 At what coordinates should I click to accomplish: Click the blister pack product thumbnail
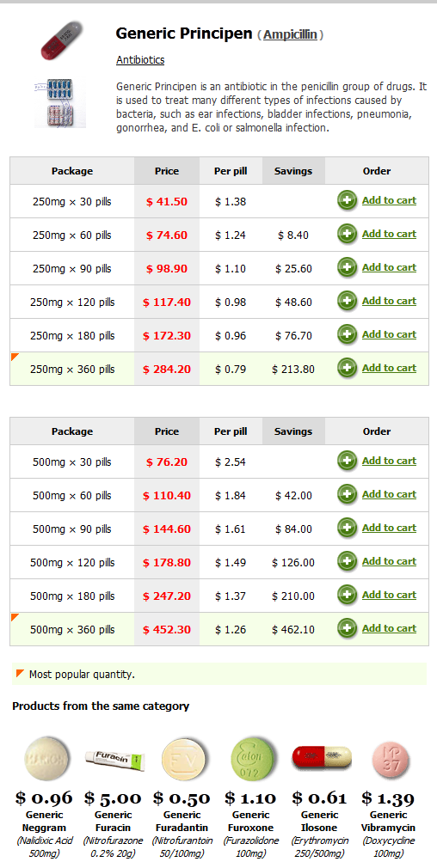click(x=60, y=103)
